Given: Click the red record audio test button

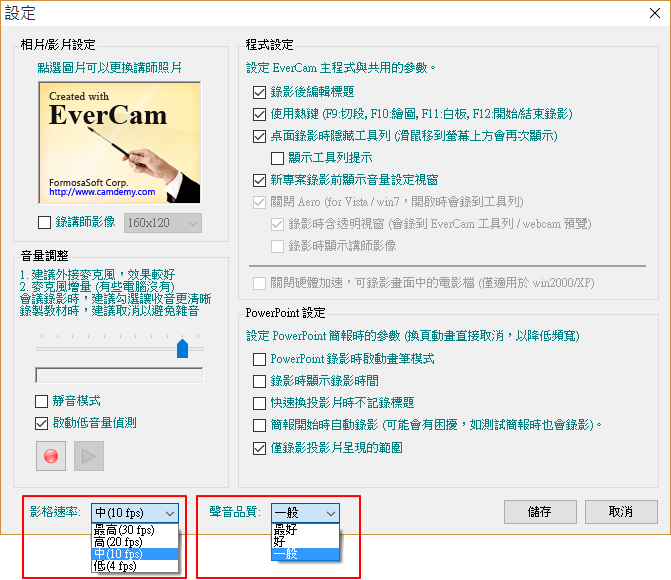Looking at the screenshot, I should coord(51,456).
